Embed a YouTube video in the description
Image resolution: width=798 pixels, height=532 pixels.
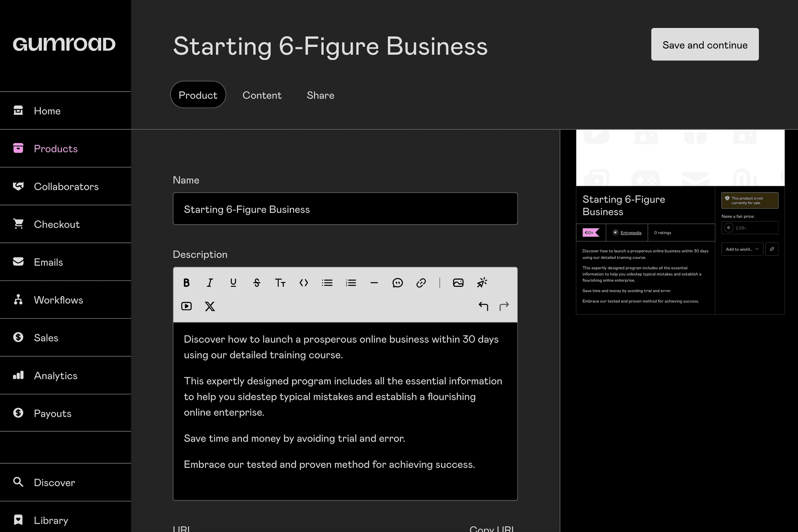(187, 306)
